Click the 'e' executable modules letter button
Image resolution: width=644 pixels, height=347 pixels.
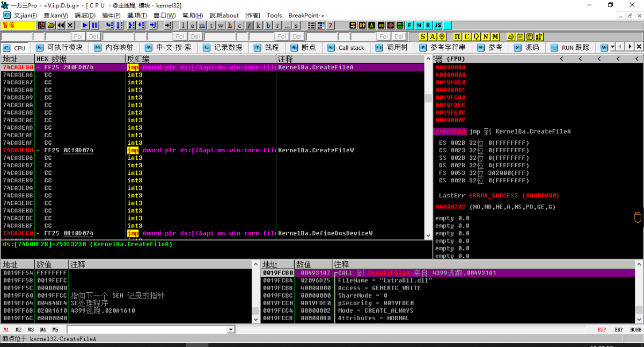[x=193, y=25]
